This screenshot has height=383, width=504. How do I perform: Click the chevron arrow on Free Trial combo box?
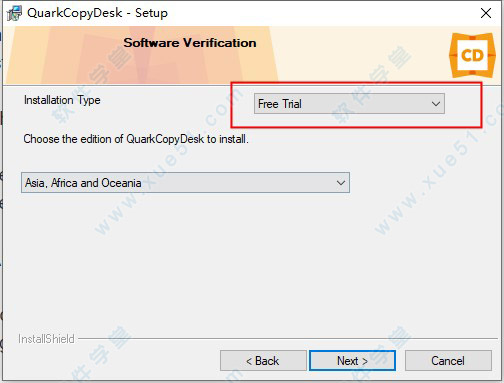pos(436,104)
